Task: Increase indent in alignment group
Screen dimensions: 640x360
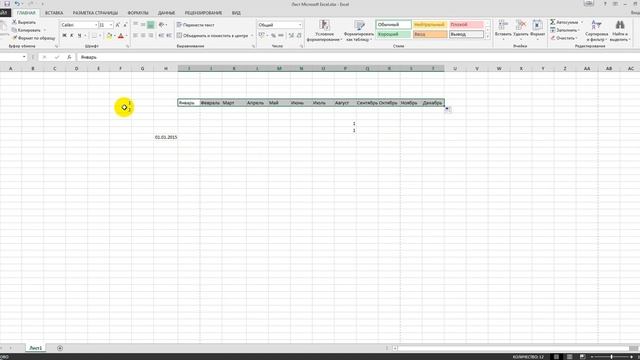Action: (169, 36)
